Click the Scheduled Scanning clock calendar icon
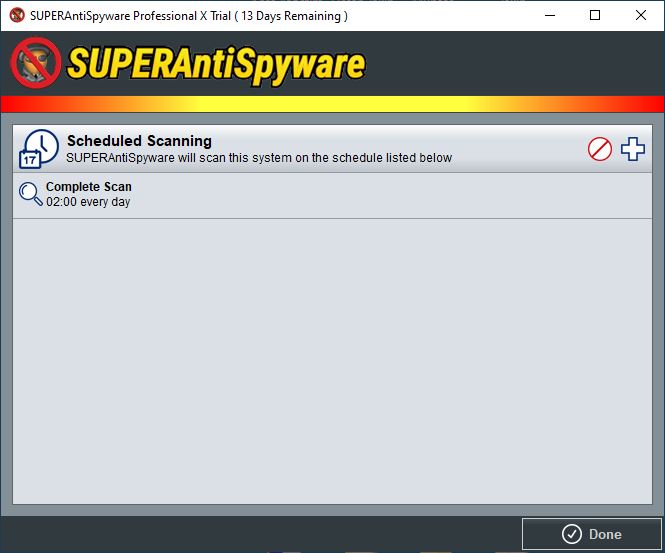665x553 pixels. pyautogui.click(x=39, y=149)
